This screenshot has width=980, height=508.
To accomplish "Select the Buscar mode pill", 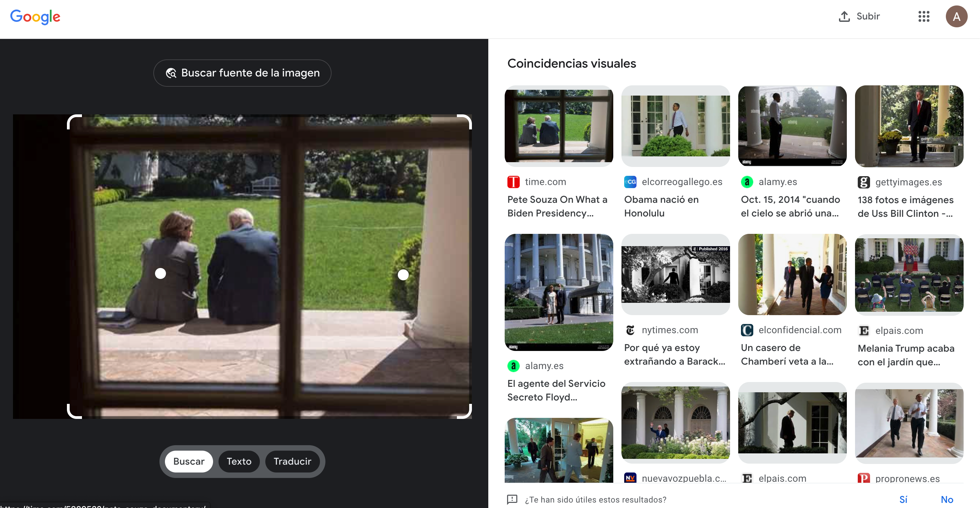I will click(189, 461).
